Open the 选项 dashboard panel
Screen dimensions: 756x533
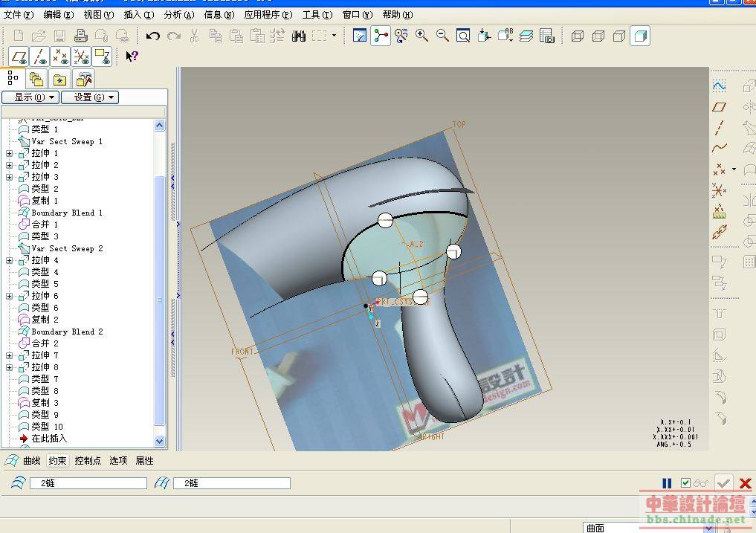[x=118, y=461]
